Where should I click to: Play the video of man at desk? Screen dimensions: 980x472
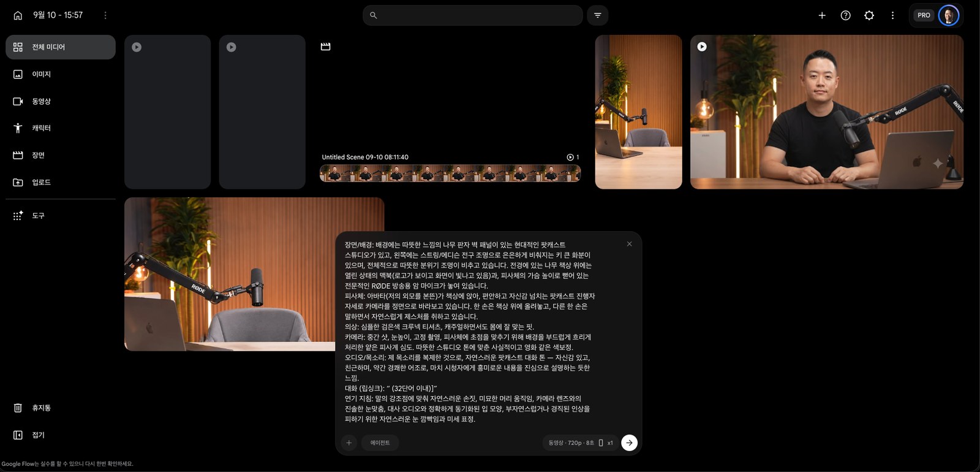702,47
